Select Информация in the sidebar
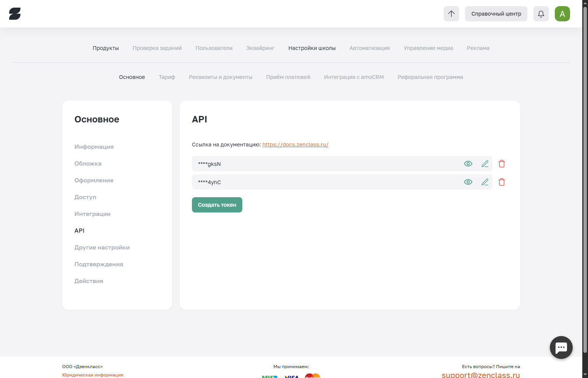Image resolution: width=588 pixels, height=378 pixels. (94, 147)
